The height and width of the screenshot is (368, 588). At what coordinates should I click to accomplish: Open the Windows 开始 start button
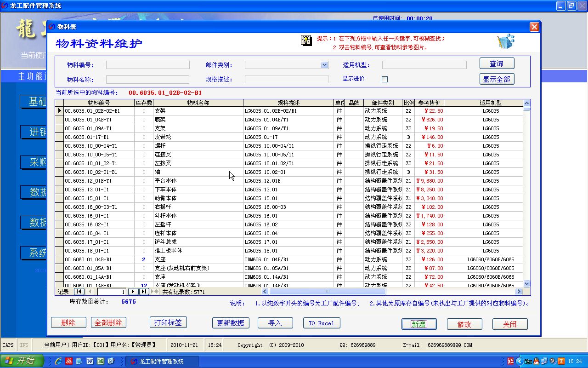click(22, 361)
